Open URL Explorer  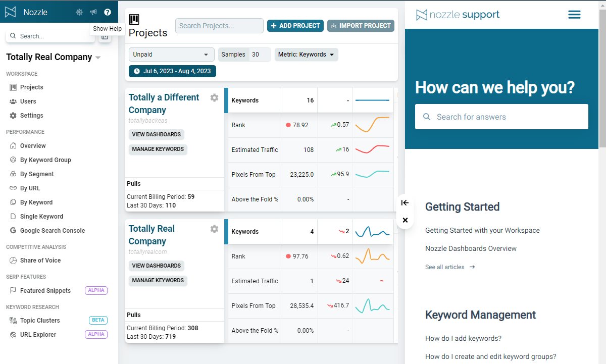point(38,335)
